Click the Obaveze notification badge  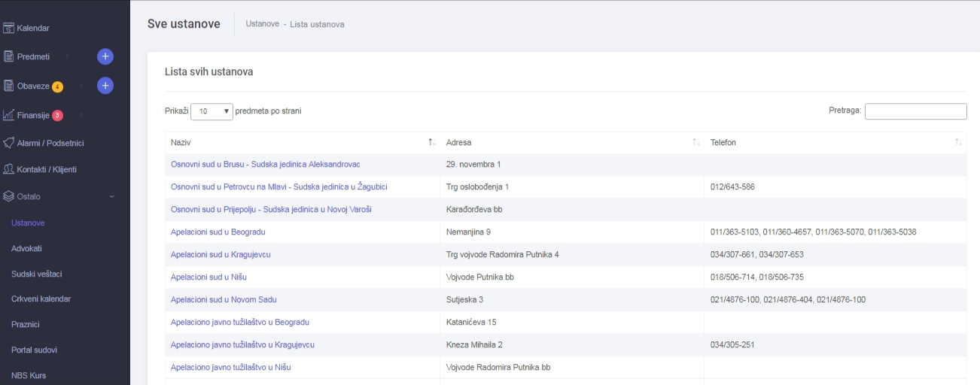coord(57,86)
